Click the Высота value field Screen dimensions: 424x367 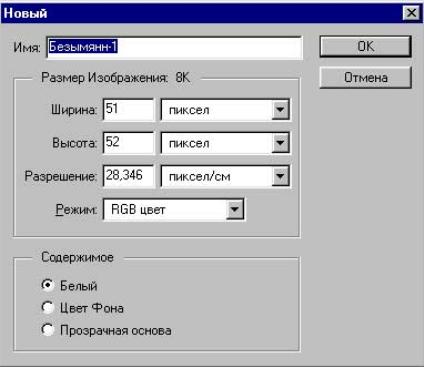(x=129, y=143)
